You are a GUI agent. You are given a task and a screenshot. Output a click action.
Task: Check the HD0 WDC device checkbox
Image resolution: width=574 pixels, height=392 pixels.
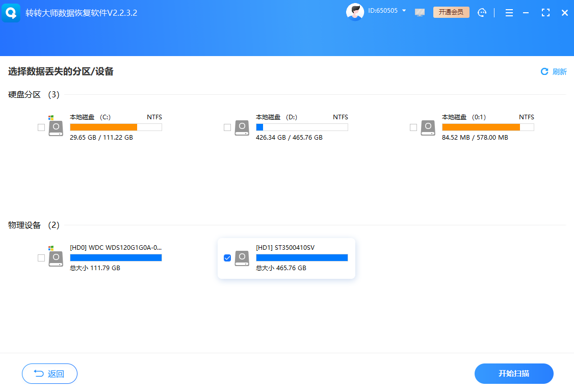41,258
